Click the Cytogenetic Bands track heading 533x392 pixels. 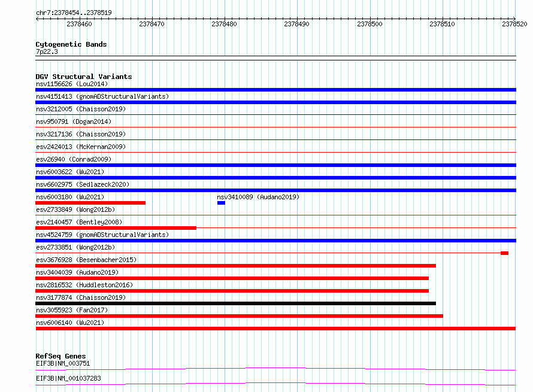click(71, 44)
